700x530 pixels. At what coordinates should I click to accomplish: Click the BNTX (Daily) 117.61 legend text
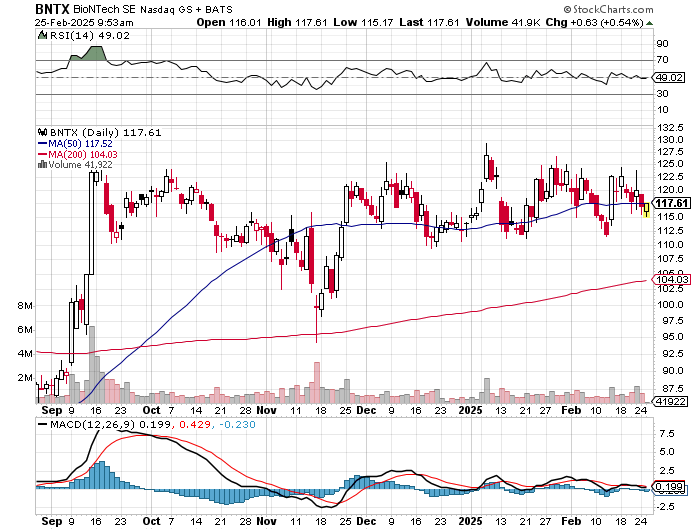105,133
